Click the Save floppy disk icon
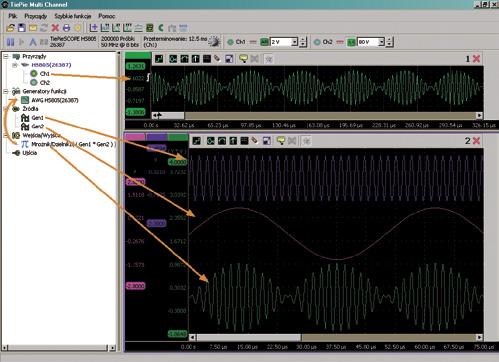This screenshot has width=499, height=362. (22, 28)
